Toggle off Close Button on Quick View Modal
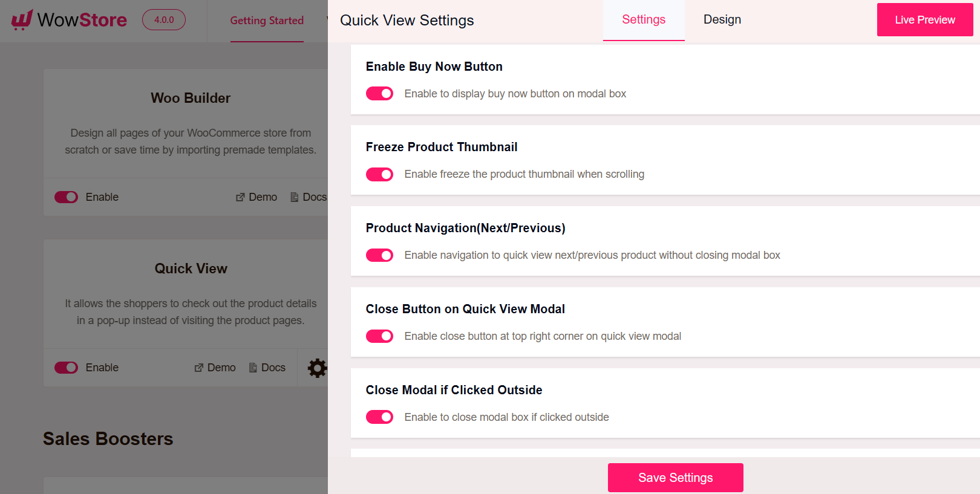Image resolution: width=980 pixels, height=494 pixels. click(379, 336)
